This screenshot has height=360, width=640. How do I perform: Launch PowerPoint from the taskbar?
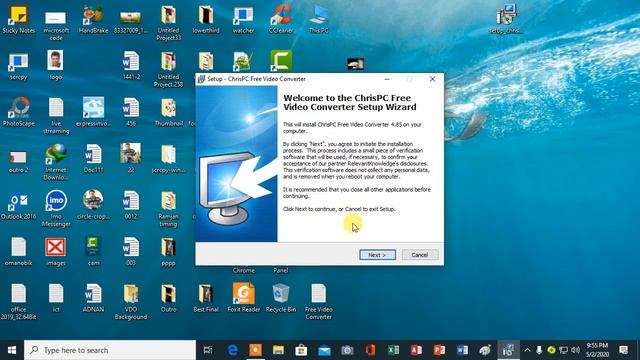point(439,350)
